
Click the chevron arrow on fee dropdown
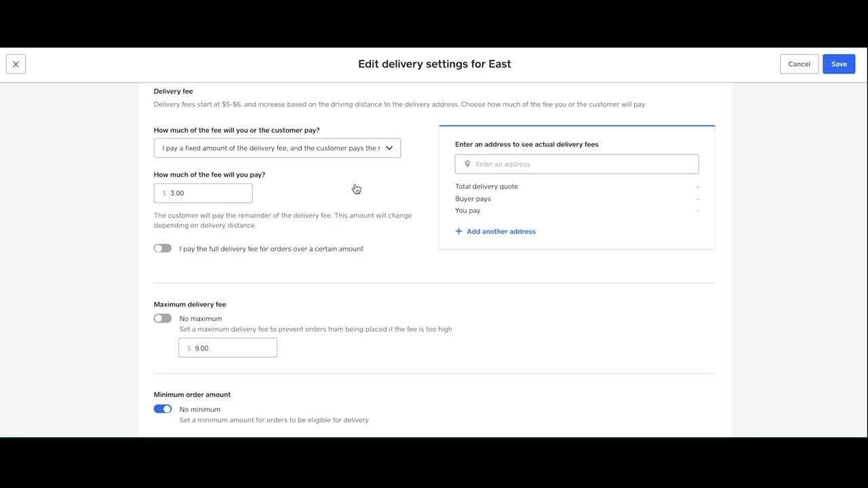pos(389,148)
